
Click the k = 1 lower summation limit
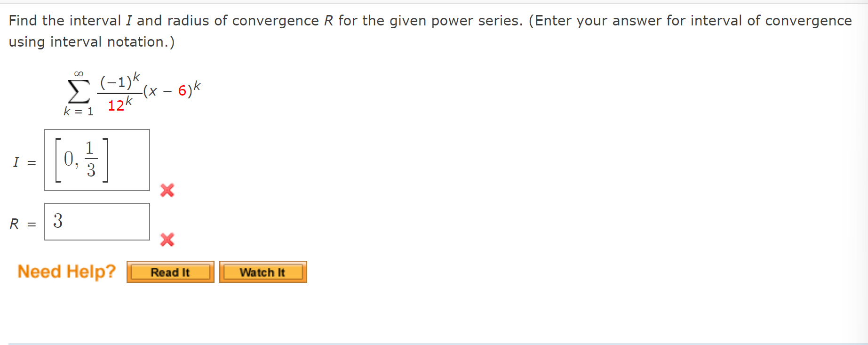click(79, 112)
